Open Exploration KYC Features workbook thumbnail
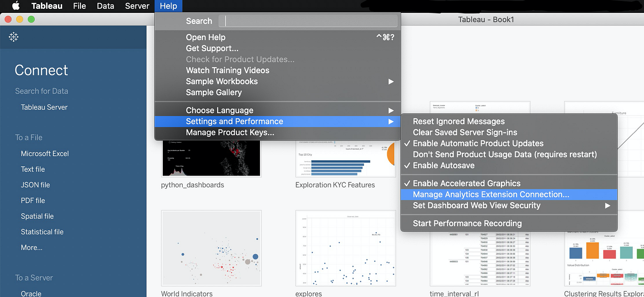The height and width of the screenshot is (297, 644). (x=345, y=158)
